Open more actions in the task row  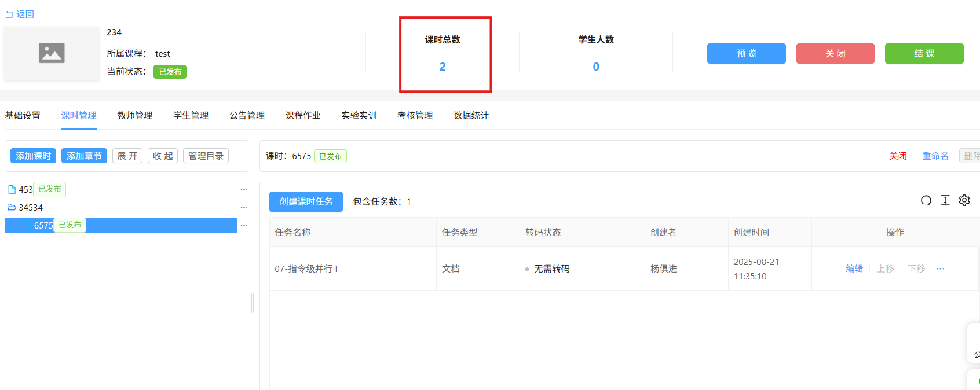[940, 268]
